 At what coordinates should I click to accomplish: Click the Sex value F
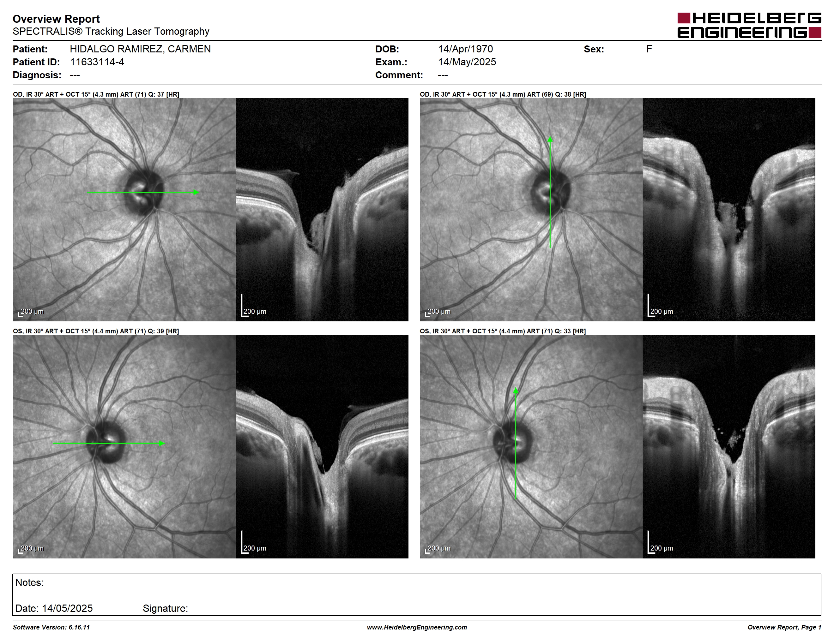649,49
